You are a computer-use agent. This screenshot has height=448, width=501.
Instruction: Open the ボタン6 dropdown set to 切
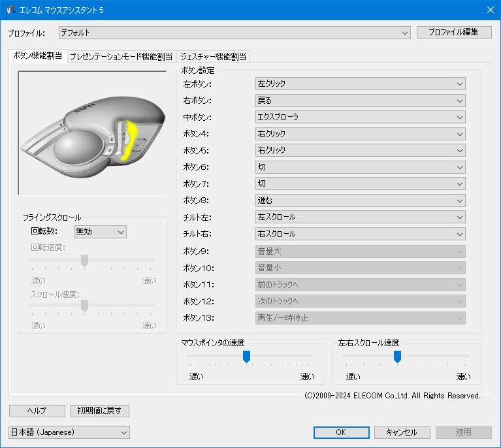coord(360,167)
